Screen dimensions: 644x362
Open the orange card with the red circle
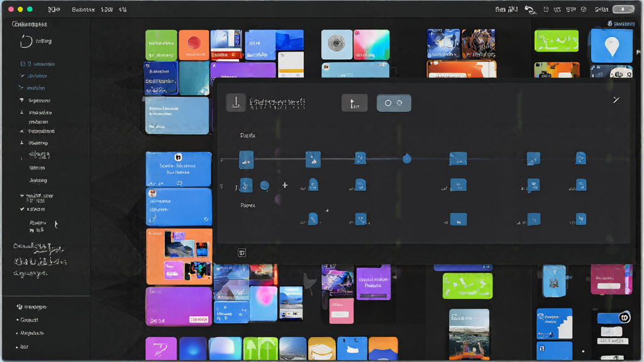(x=194, y=45)
